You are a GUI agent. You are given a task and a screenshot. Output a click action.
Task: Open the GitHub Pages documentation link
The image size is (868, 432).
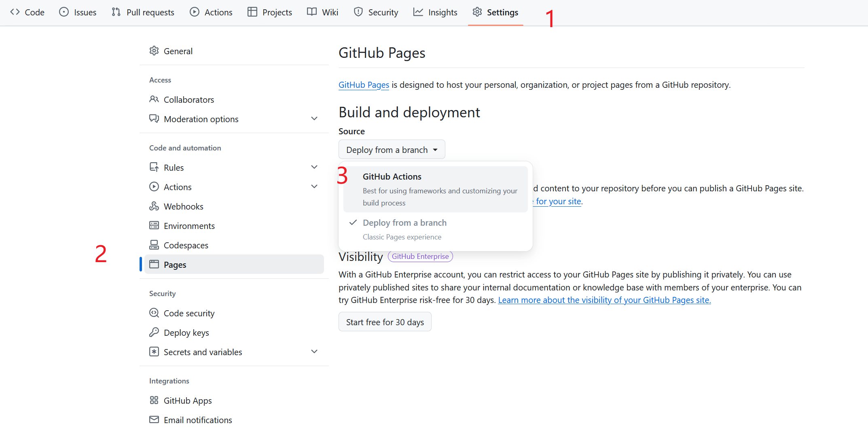tap(364, 85)
